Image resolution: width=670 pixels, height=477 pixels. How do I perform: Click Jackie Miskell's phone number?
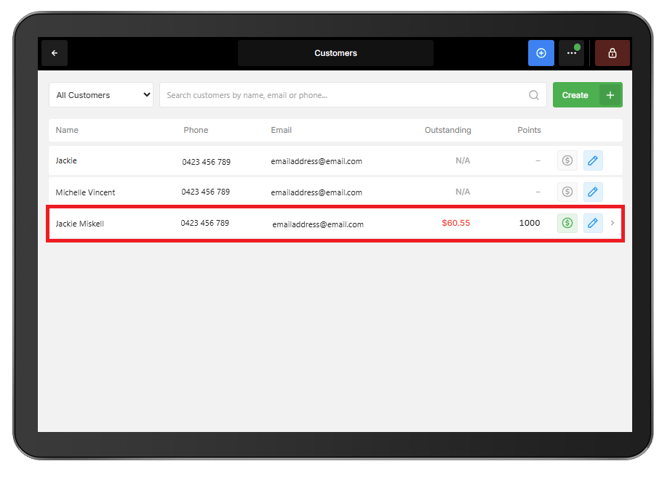tap(205, 223)
